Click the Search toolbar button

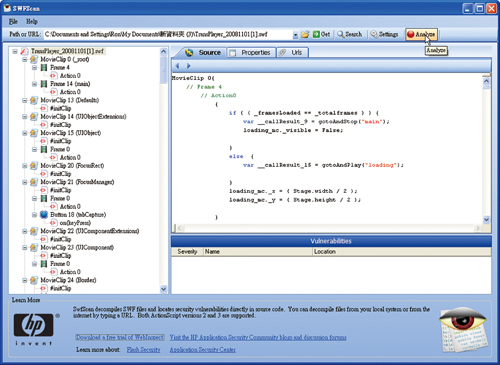[x=349, y=34]
